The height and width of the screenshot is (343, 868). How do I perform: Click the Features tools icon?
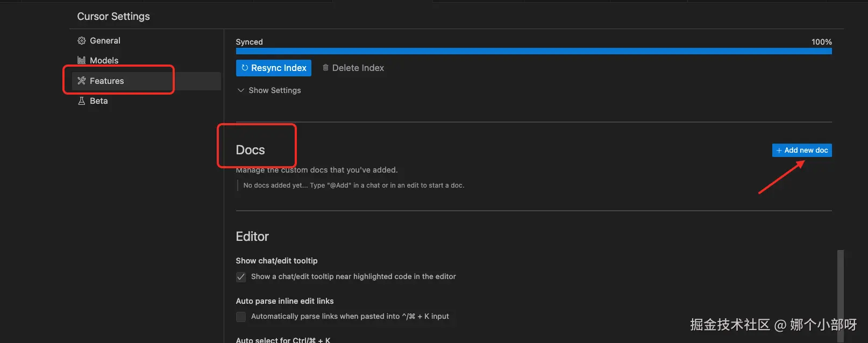82,81
